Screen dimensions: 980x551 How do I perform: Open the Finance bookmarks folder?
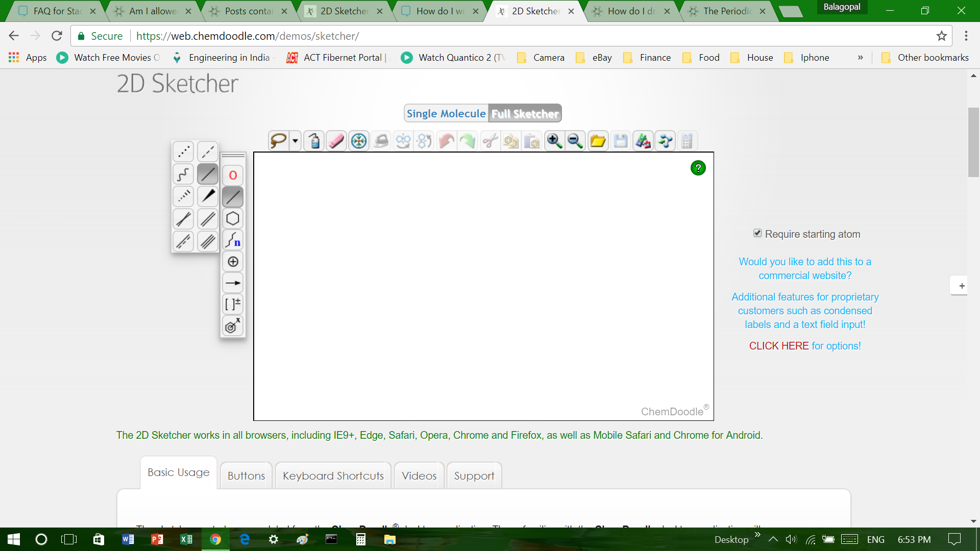tap(647, 58)
